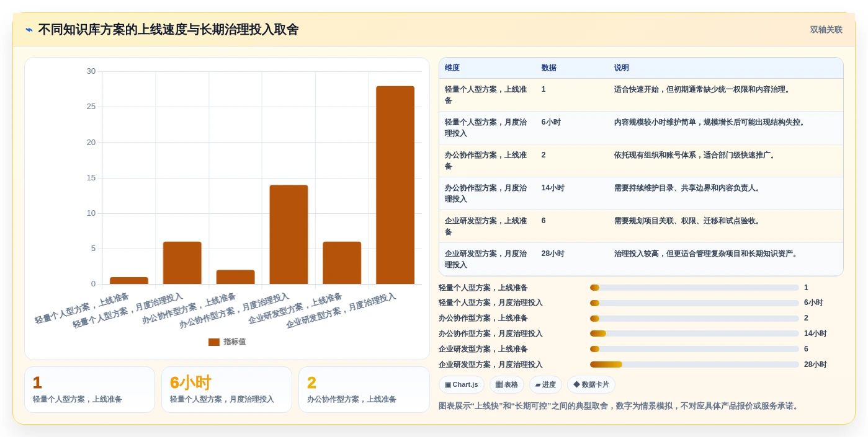
Task: Click the 双轴关联 label in header
Action: [x=826, y=30]
